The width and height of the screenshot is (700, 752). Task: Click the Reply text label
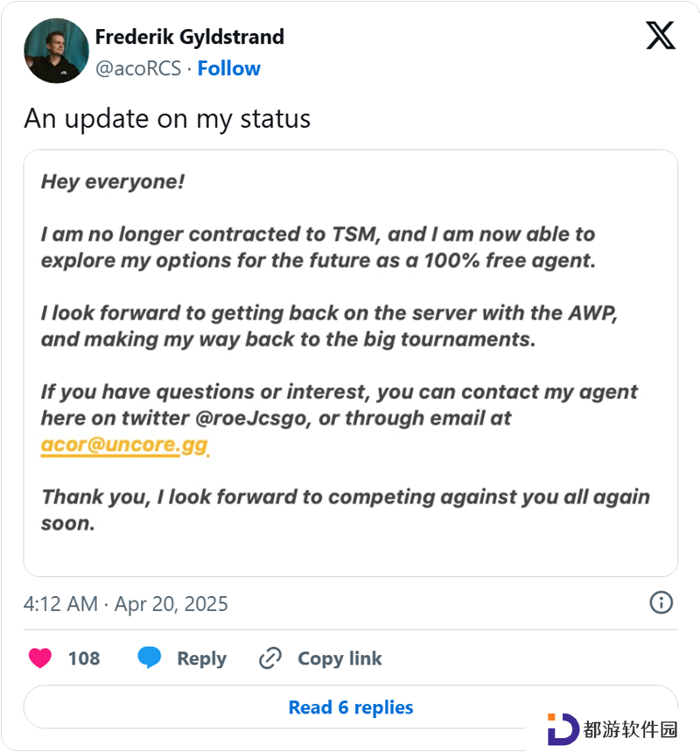[x=202, y=659]
